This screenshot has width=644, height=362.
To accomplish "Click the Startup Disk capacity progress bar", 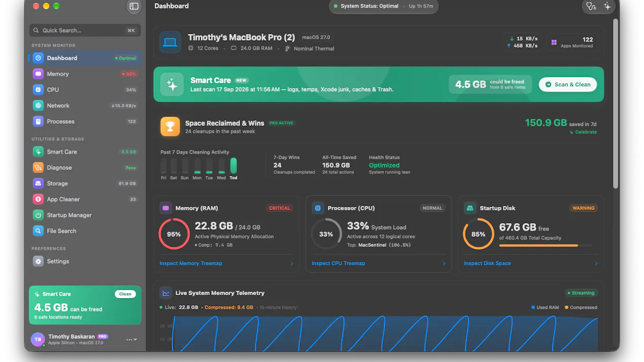I will [545, 245].
